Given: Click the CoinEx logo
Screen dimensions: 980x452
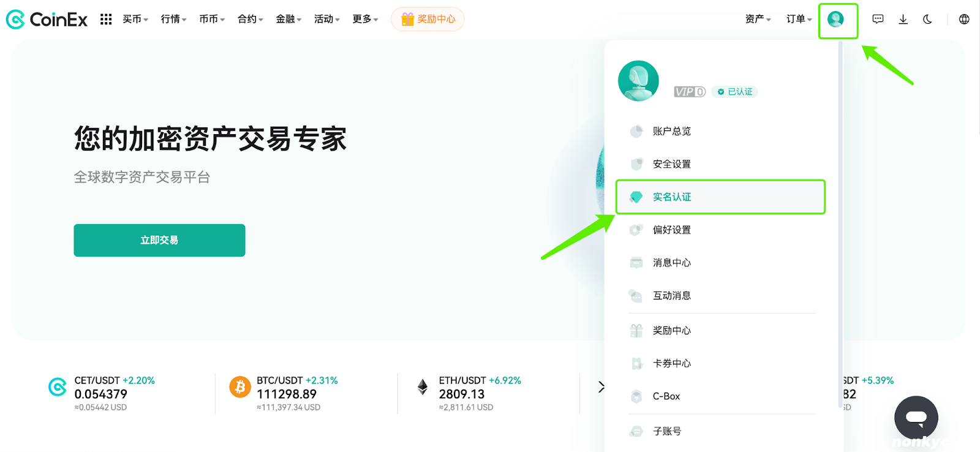Looking at the screenshot, I should [47, 20].
